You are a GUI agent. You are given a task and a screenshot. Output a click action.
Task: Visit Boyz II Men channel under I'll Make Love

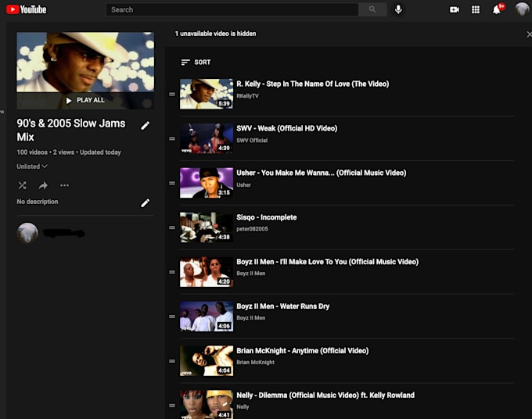coord(250,274)
